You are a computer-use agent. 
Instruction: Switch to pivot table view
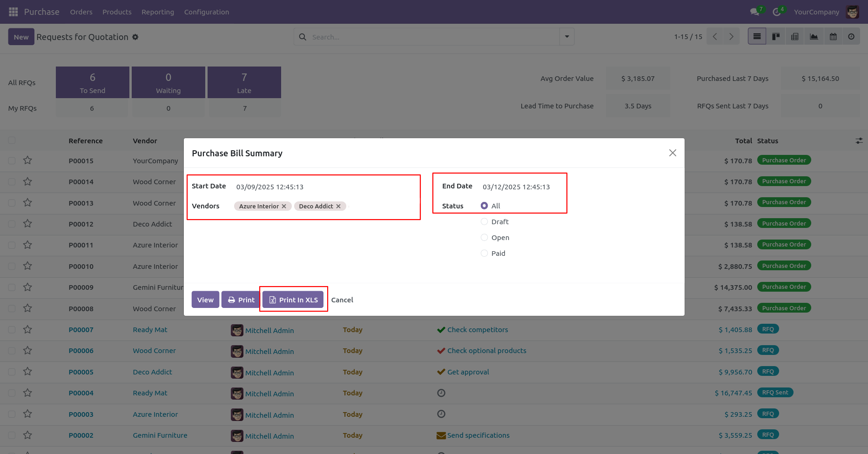coord(795,36)
